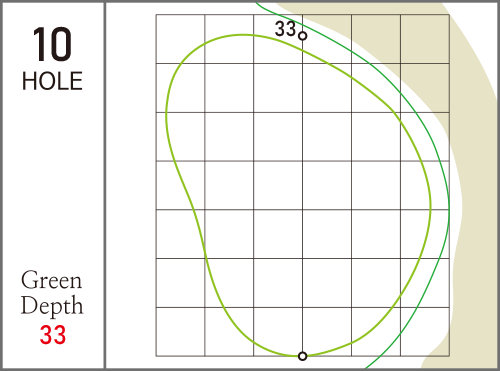Click the top circle marker beside 33

tap(302, 36)
